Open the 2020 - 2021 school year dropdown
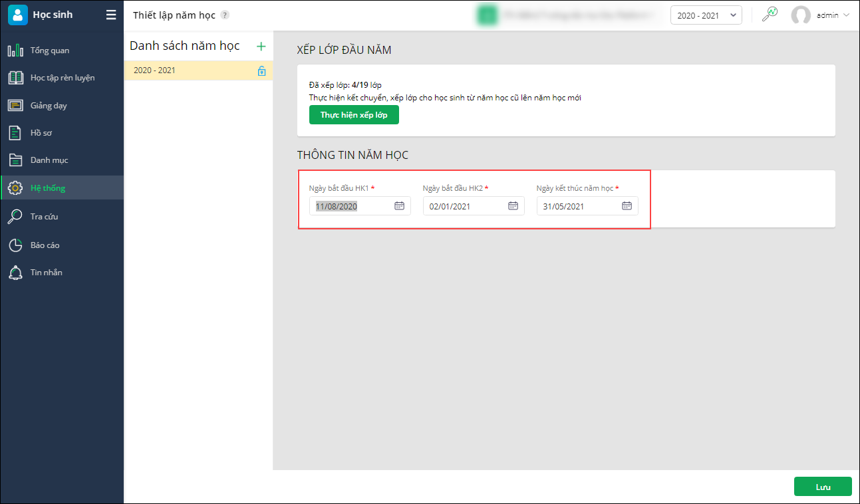Viewport: 860px width, 504px height. click(706, 15)
